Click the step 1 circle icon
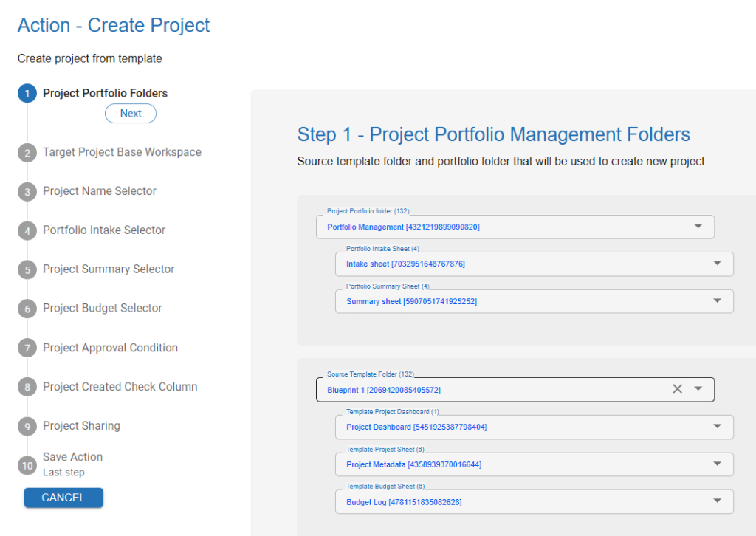756x536 pixels. click(27, 94)
